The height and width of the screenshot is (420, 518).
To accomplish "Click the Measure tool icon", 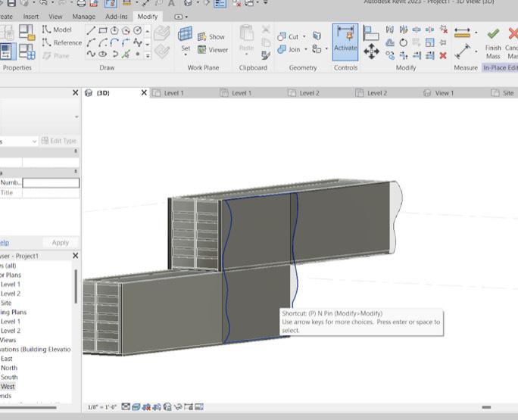I will (462, 33).
